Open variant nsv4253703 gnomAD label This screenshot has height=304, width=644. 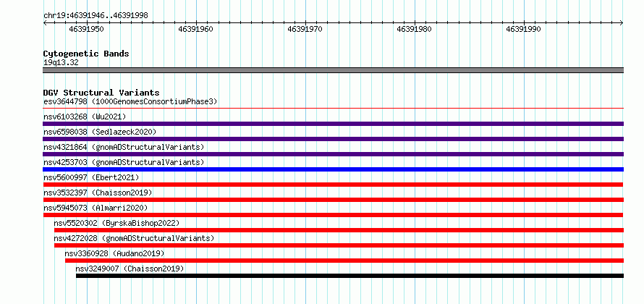(x=124, y=162)
